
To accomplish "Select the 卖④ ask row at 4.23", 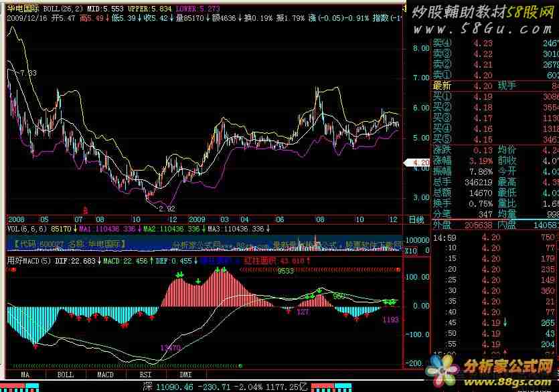I will click(x=495, y=43).
